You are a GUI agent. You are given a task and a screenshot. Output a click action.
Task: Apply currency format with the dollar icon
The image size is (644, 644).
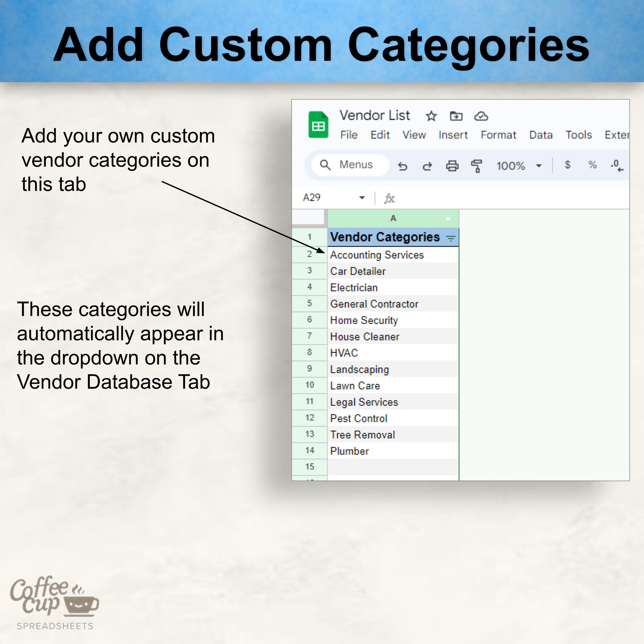click(568, 164)
